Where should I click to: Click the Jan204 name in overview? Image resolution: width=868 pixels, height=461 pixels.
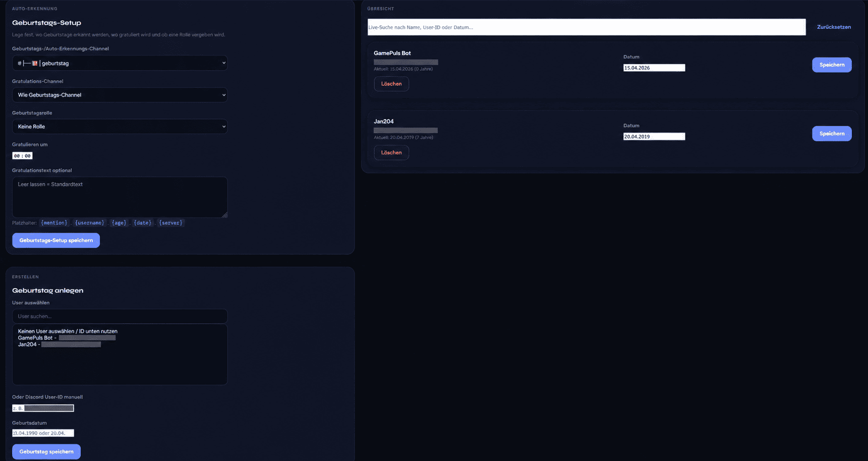(383, 122)
